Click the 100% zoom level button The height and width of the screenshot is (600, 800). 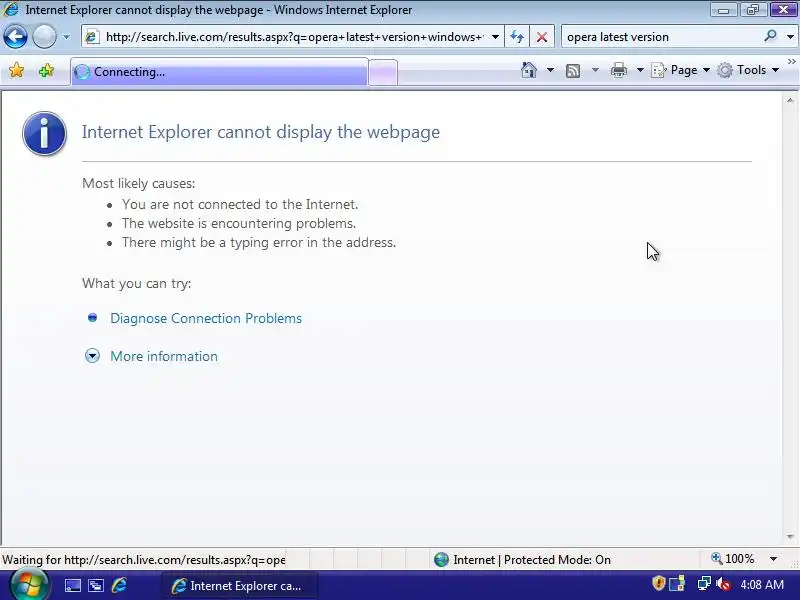pos(733,559)
